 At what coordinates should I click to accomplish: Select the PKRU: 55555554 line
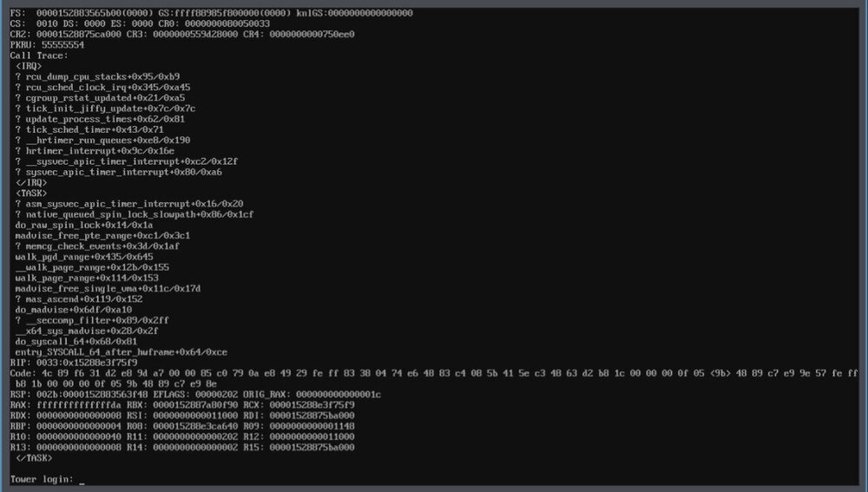[x=47, y=45]
